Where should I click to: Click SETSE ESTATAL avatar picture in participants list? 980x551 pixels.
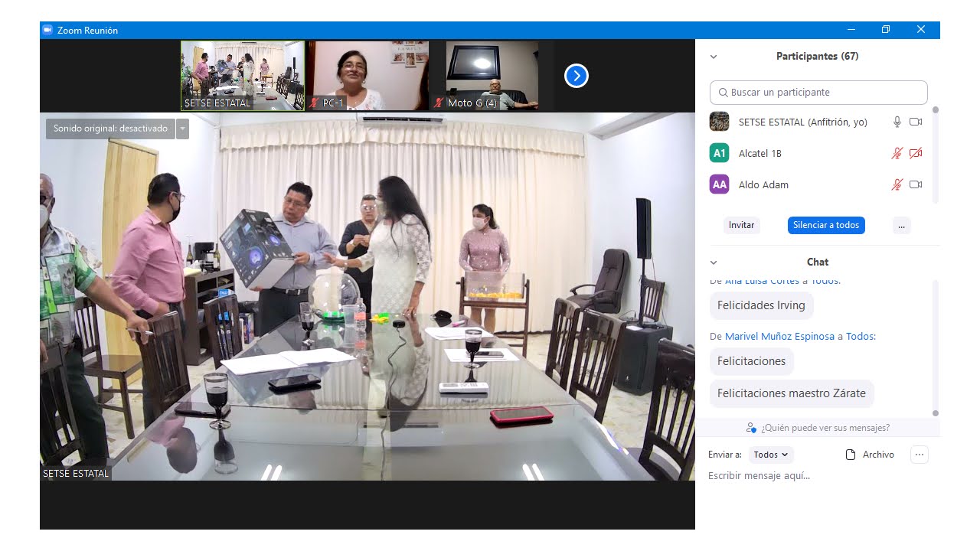719,122
